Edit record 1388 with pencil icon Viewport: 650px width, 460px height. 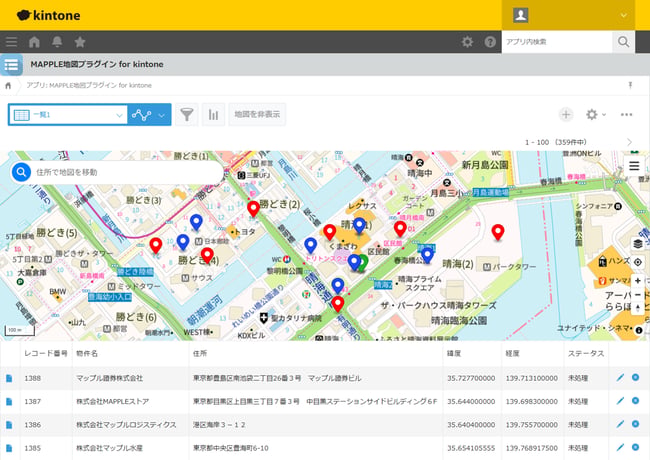click(620, 378)
